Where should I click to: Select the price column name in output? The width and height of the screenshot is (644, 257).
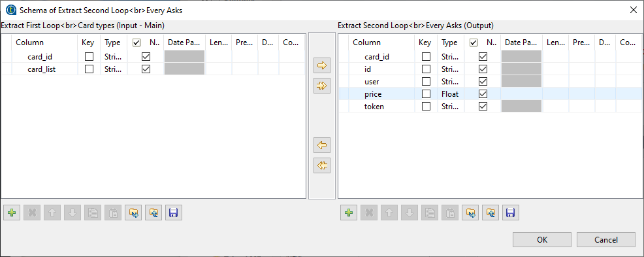tap(373, 94)
